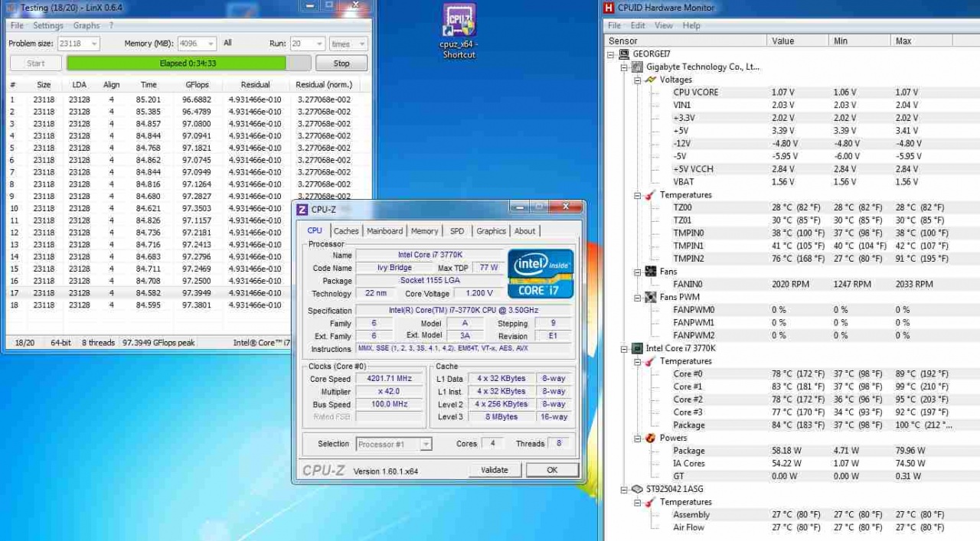
Task: Click the GFlops column header in LinX
Action: click(197, 85)
